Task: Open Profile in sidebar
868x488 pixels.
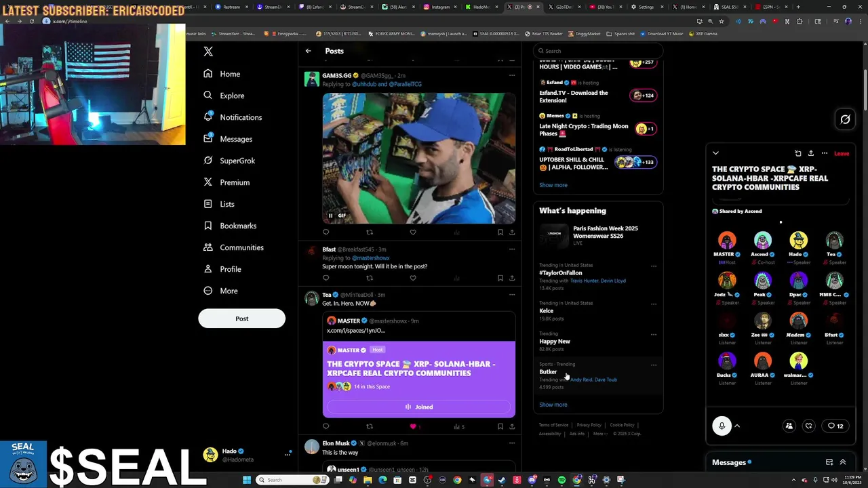Action: [222, 269]
